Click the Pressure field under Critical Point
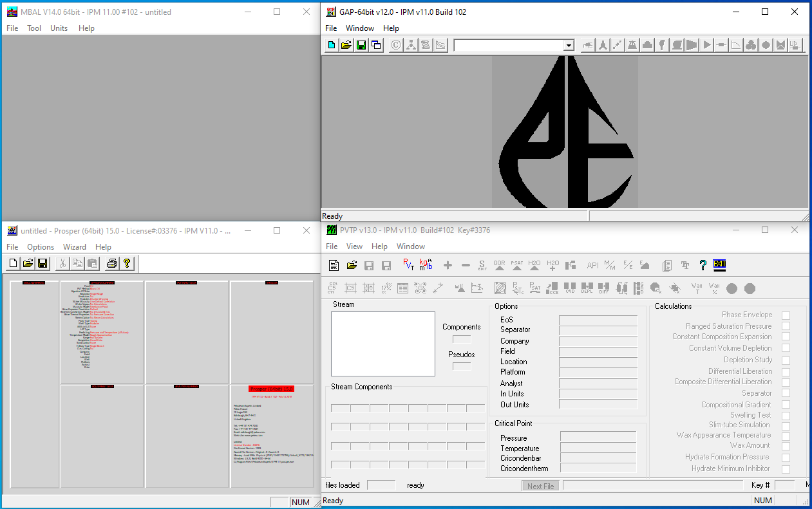The image size is (812, 509). click(598, 437)
